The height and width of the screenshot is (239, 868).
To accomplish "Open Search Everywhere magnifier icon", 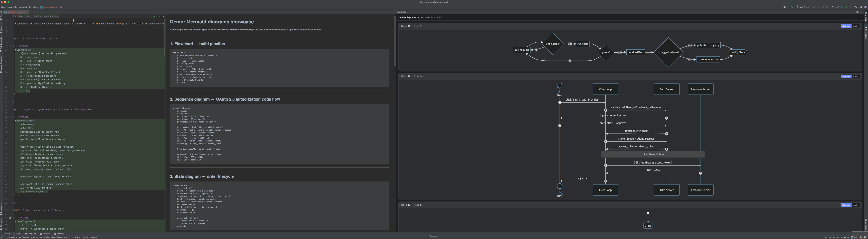I will (861, 7).
